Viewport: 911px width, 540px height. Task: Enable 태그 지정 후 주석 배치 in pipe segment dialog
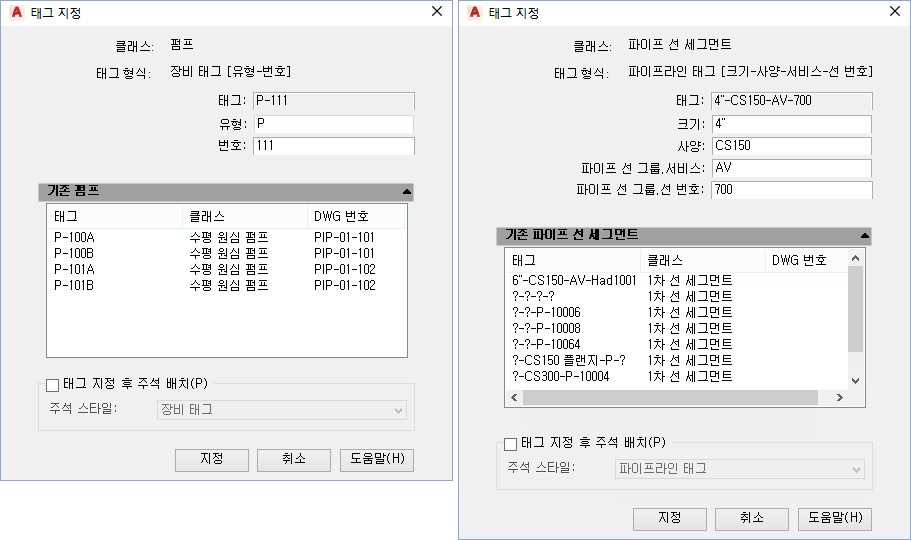511,444
